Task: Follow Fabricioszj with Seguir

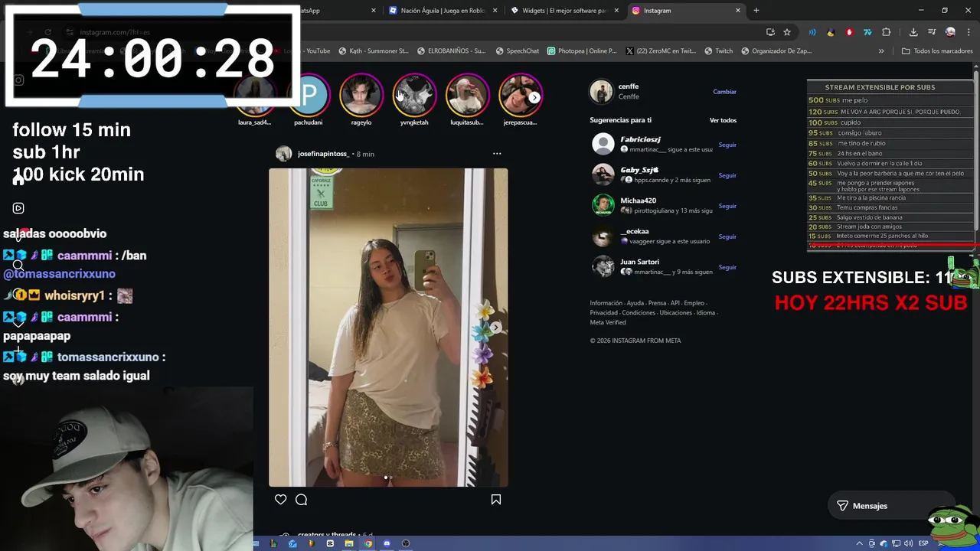Action: click(x=727, y=145)
